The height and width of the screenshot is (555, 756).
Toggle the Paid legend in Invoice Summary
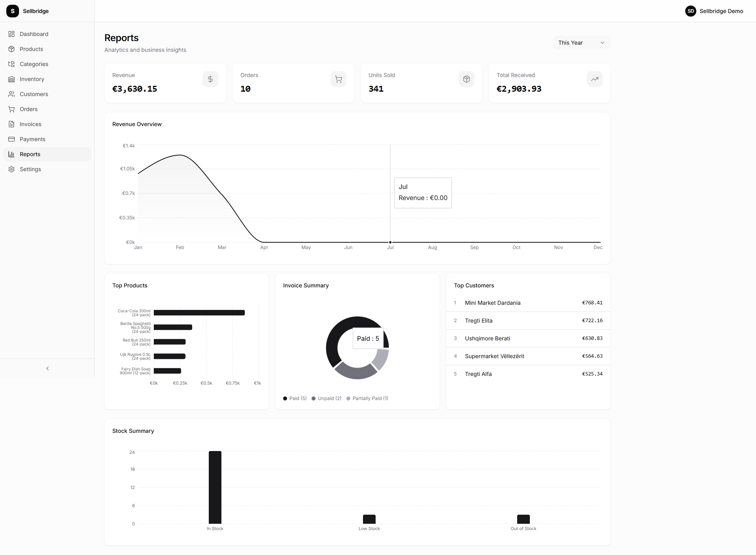point(295,398)
